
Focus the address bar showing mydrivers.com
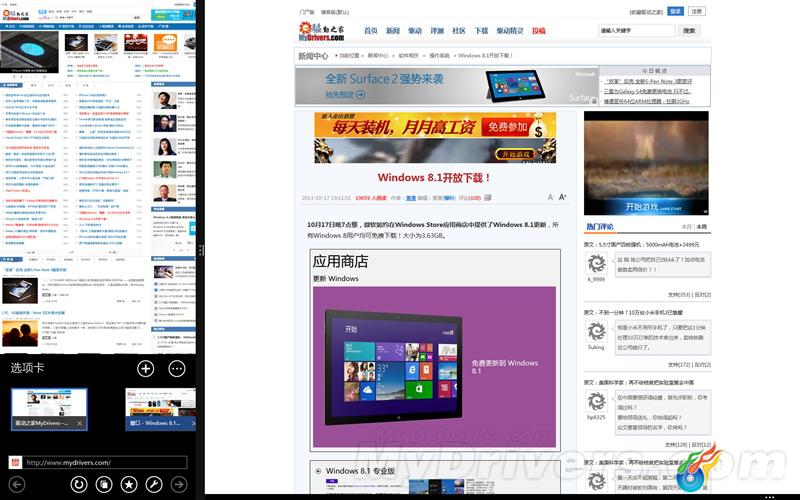pyautogui.click(x=105, y=462)
